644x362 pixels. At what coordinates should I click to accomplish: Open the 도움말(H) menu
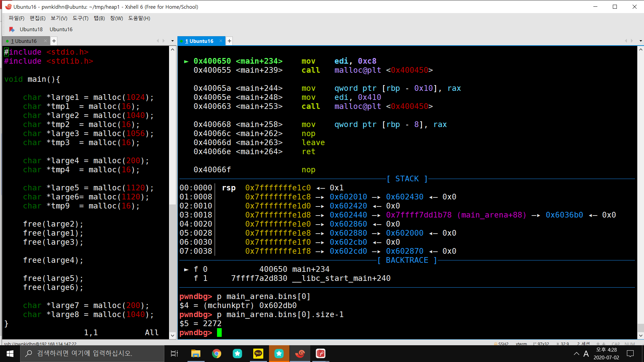click(x=139, y=18)
